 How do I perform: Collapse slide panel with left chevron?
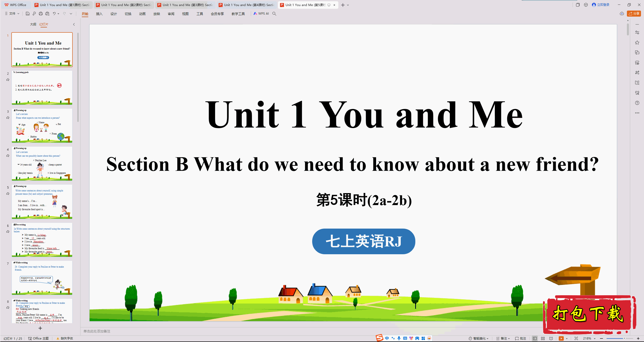click(74, 24)
